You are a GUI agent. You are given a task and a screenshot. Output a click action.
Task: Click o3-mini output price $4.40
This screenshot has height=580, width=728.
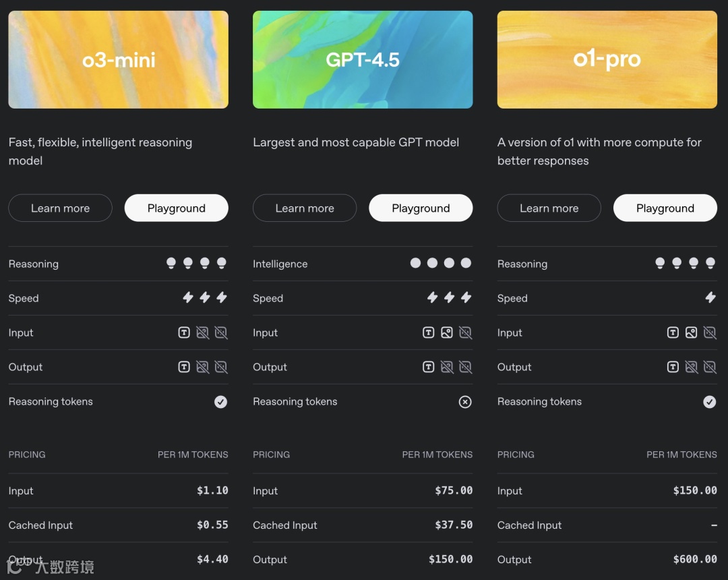coord(212,559)
